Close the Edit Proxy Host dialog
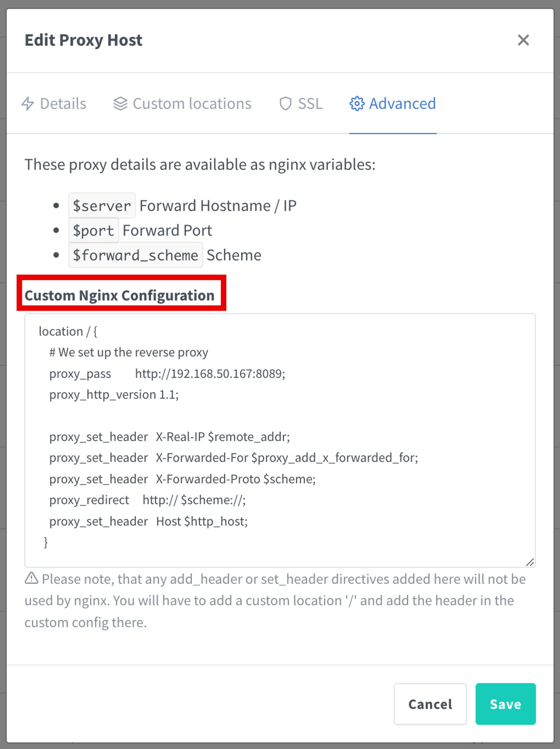 pos(523,40)
